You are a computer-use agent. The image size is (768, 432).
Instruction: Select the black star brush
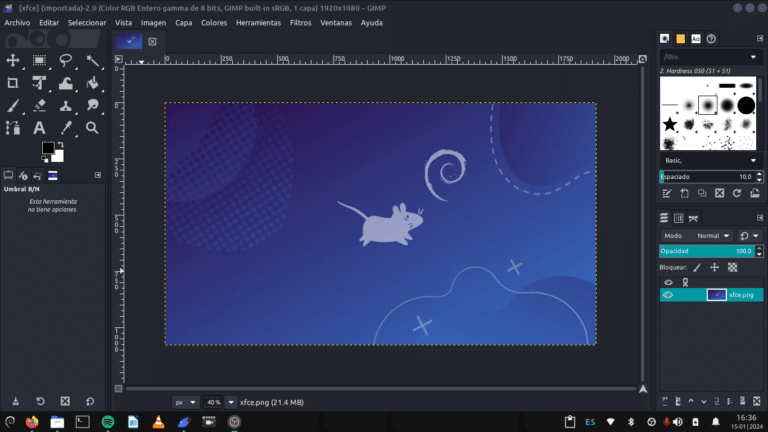[x=670, y=124]
